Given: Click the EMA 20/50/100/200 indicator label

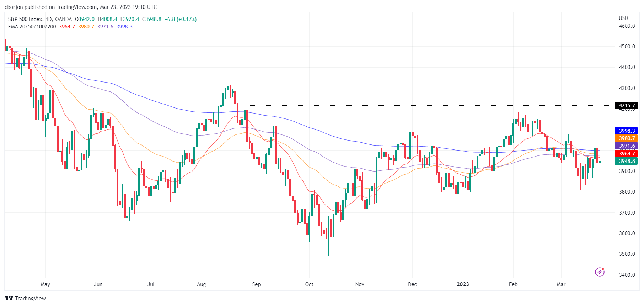Looking at the screenshot, I should click(32, 27).
